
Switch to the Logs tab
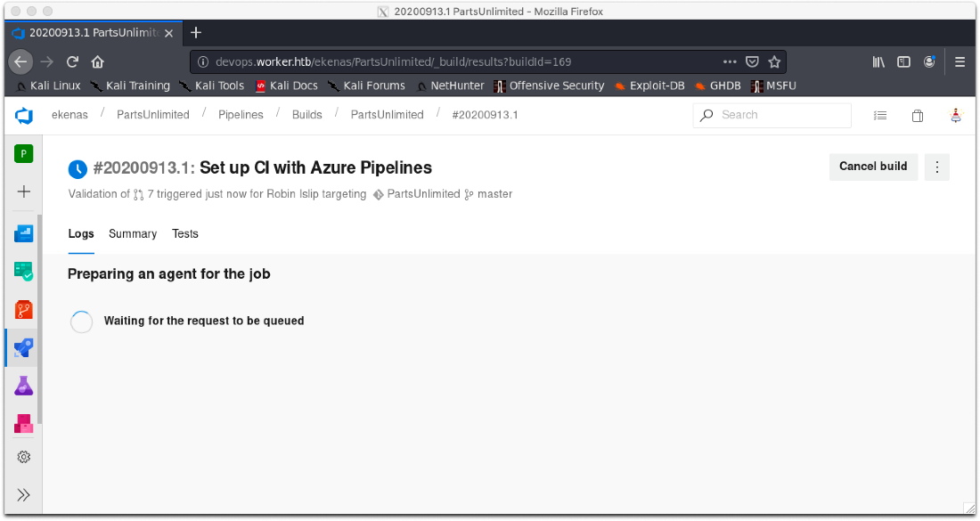click(80, 233)
